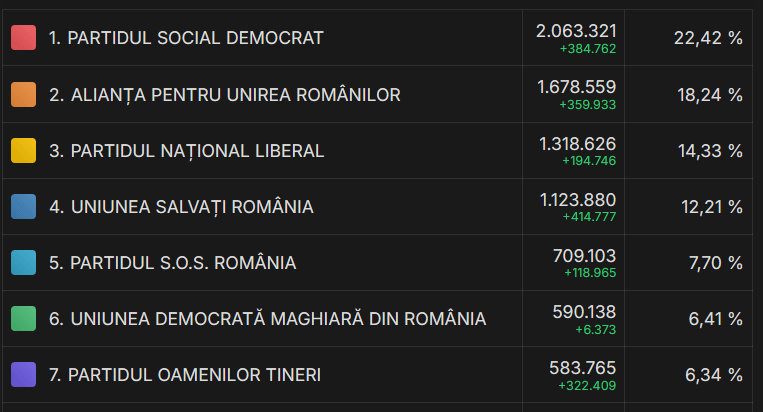Open the Uniunea Salvați România row
The image size is (763, 412).
tap(181, 207)
